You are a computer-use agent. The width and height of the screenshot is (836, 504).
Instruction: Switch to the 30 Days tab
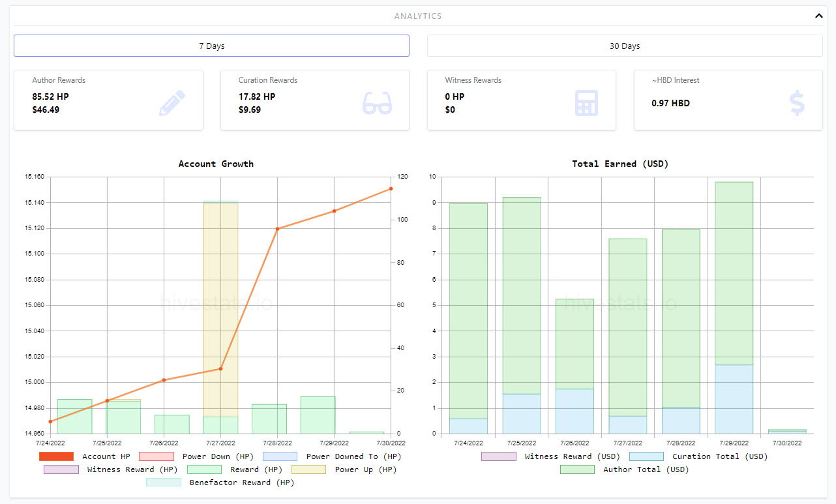(x=625, y=46)
